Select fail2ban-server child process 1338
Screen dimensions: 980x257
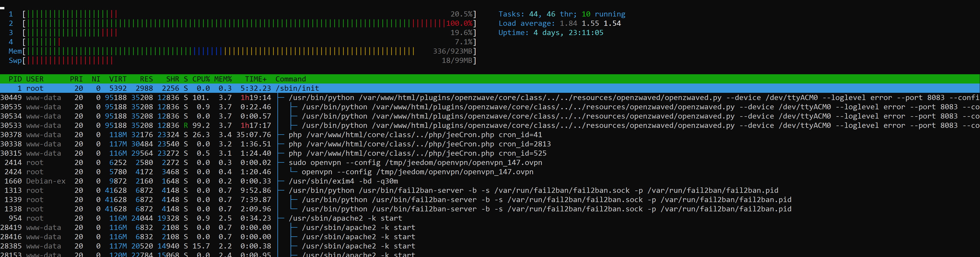pos(490,209)
